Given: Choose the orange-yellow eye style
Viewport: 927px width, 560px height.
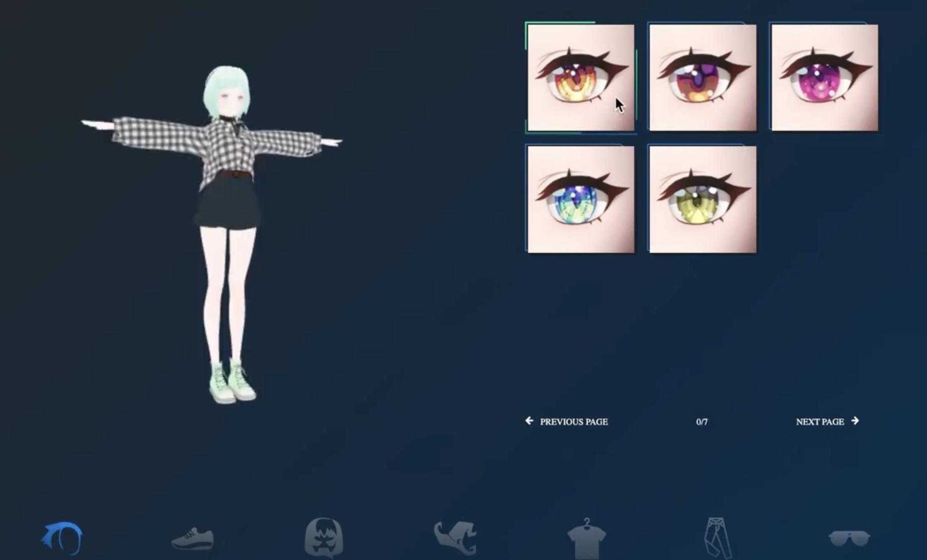Looking at the screenshot, I should (581, 78).
